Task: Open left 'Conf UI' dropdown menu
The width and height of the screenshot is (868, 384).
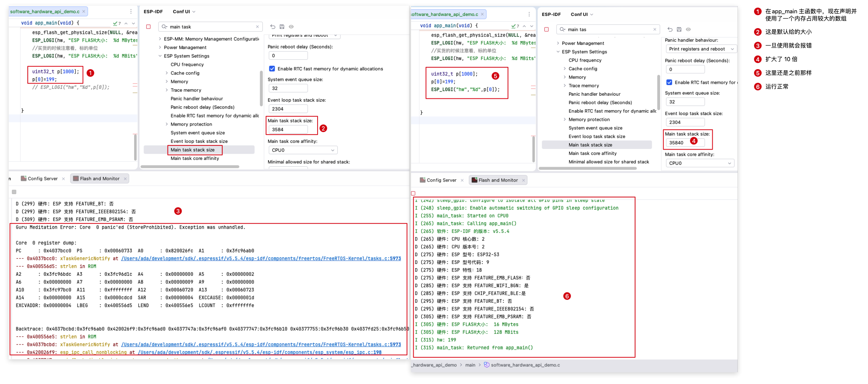Action: (184, 11)
